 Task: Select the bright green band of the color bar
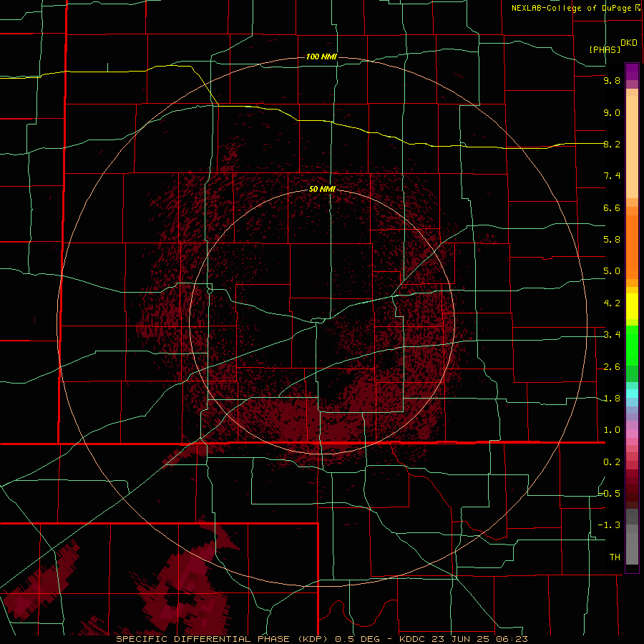click(632, 346)
